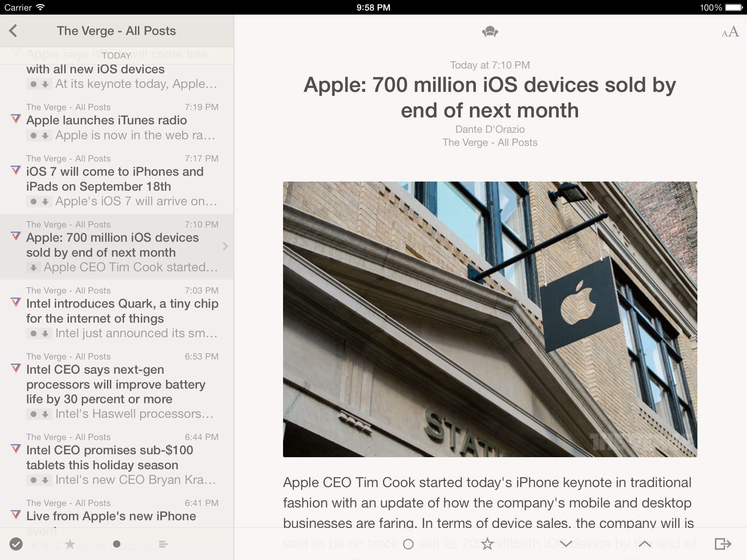Click Verge feed icon beside Live from Apple headline

click(x=16, y=514)
